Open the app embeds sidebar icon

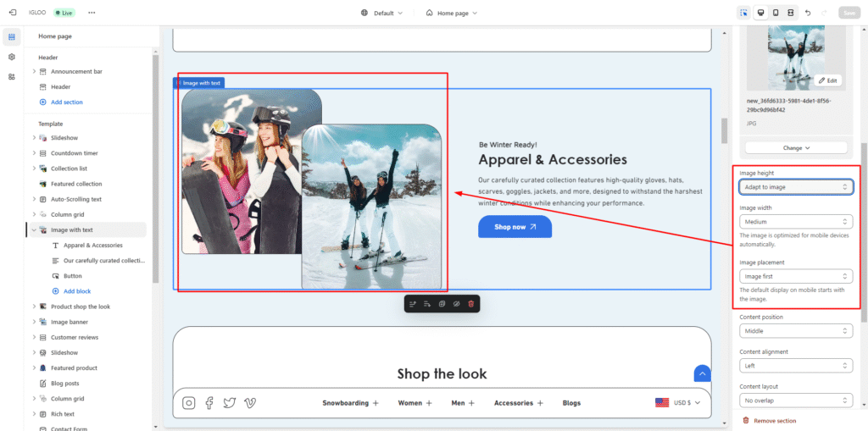click(x=12, y=77)
